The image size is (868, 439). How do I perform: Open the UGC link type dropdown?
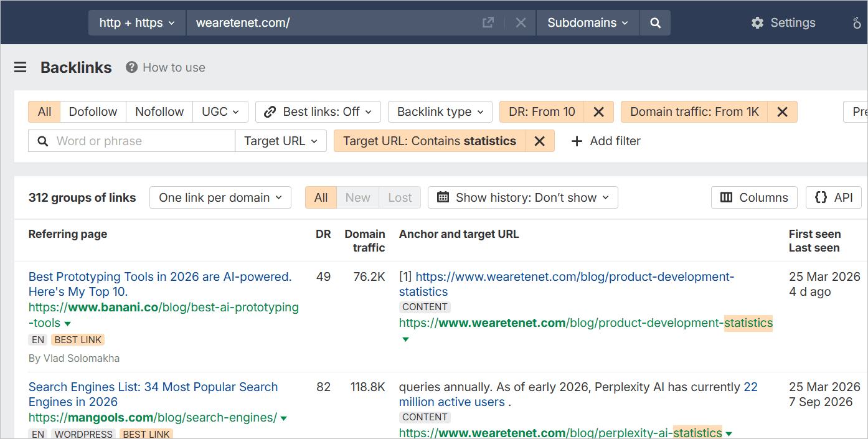(220, 112)
